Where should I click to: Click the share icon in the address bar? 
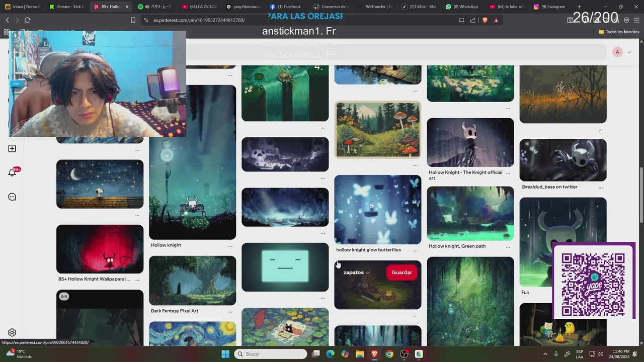[x=473, y=20]
